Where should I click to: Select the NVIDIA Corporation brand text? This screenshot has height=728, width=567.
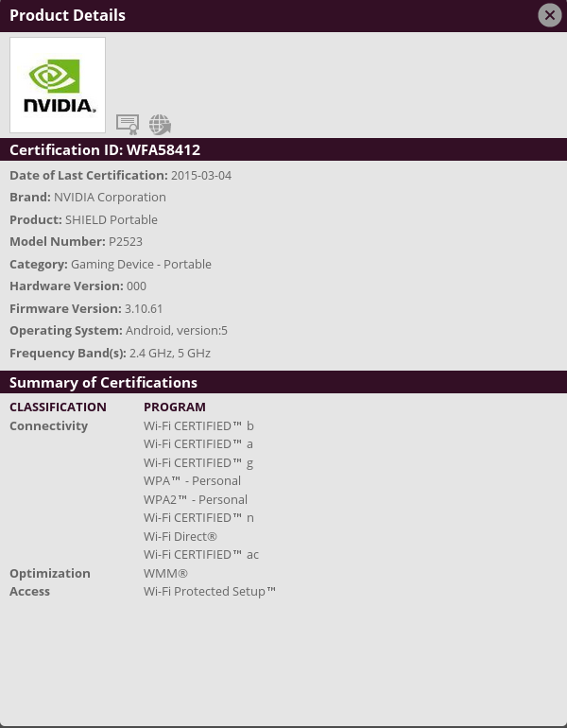tap(110, 197)
